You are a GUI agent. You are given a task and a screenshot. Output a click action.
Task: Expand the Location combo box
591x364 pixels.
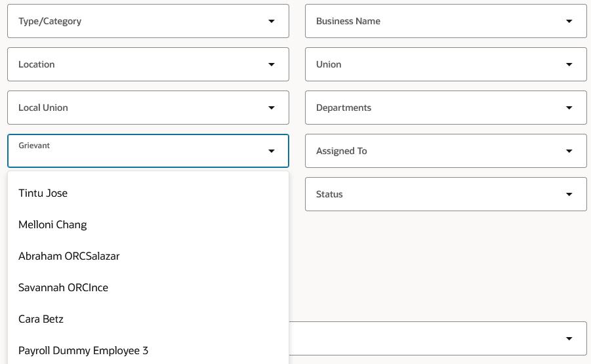point(148,64)
